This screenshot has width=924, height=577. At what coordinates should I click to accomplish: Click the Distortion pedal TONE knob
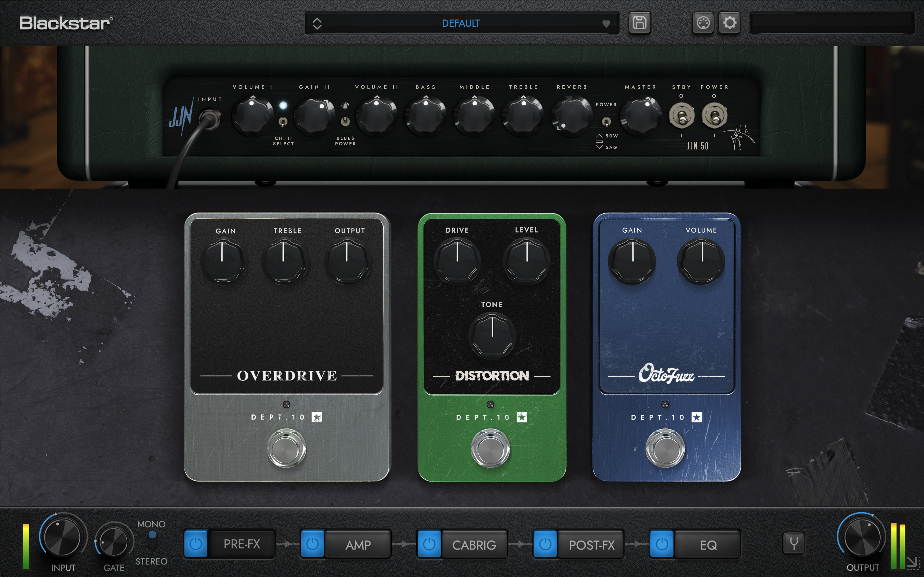pos(492,336)
